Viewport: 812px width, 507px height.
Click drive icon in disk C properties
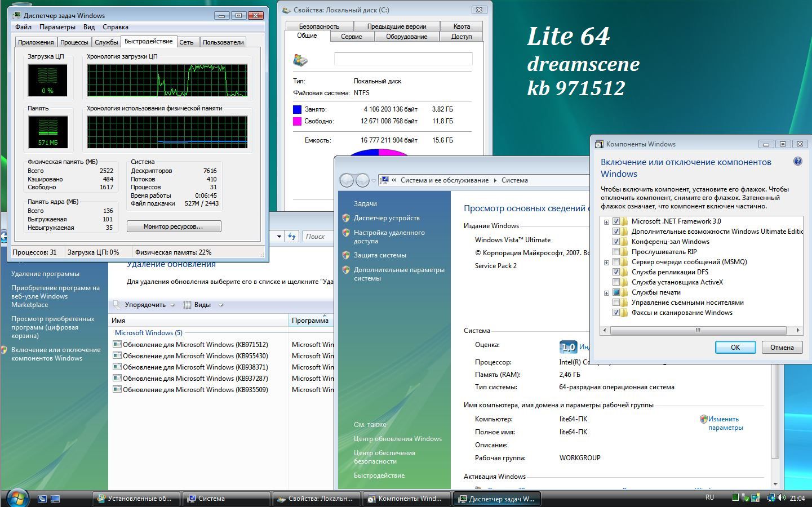[x=300, y=60]
